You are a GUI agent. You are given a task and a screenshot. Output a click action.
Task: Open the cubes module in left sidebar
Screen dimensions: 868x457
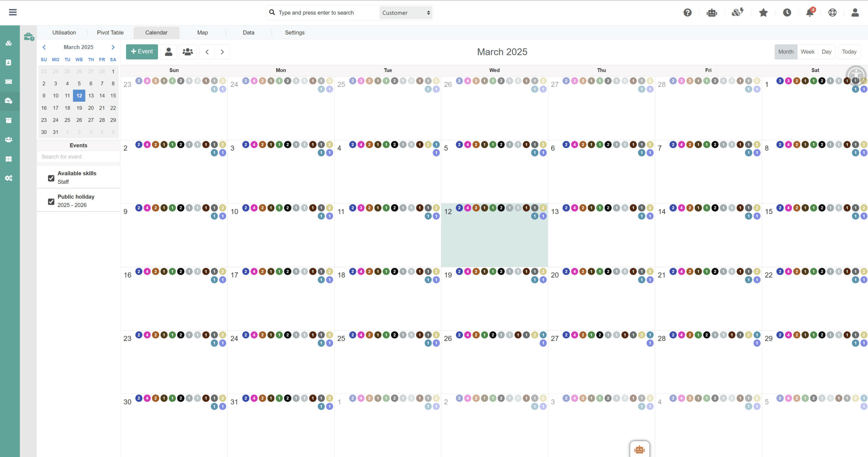point(9,43)
